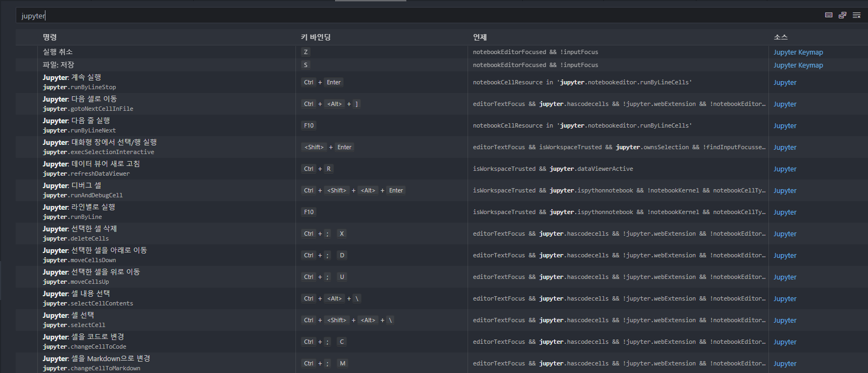Image resolution: width=868 pixels, height=373 pixels.
Task: Click the 명령 column header
Action: tap(50, 37)
